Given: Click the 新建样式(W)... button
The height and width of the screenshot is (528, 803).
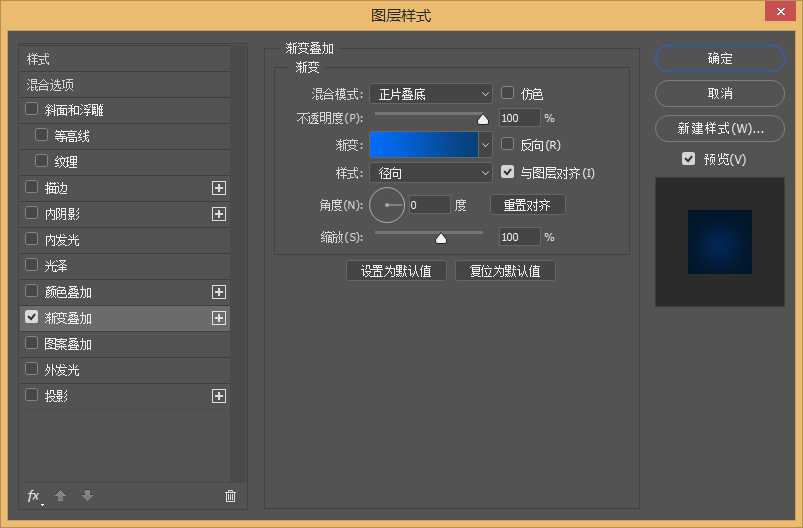Looking at the screenshot, I should [x=720, y=129].
